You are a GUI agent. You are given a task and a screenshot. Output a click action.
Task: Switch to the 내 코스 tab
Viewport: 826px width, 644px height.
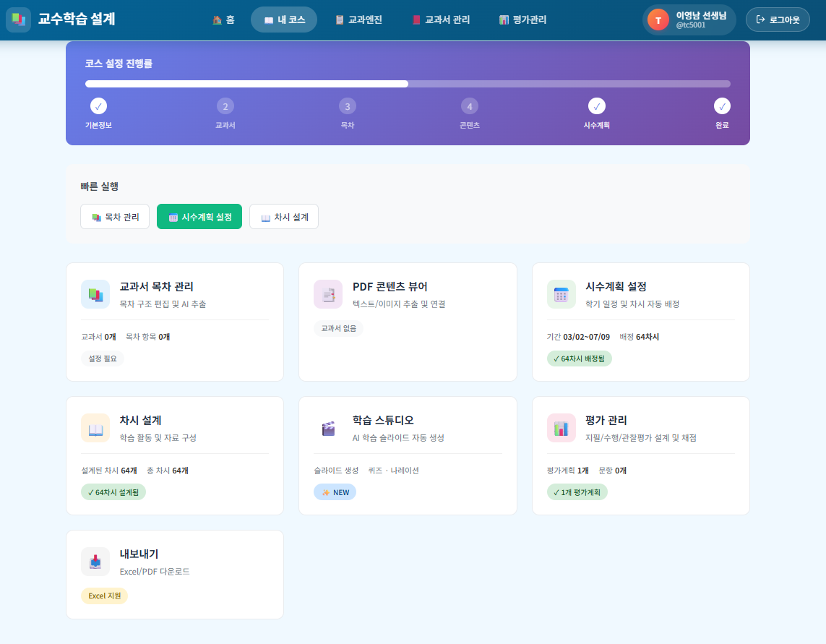pos(284,20)
